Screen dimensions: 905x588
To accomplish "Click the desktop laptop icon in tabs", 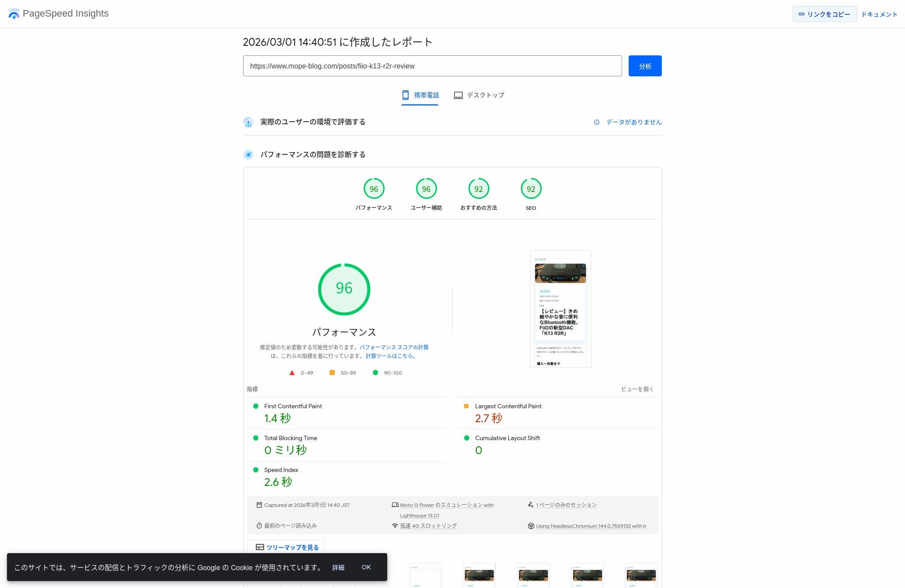I will pos(458,95).
